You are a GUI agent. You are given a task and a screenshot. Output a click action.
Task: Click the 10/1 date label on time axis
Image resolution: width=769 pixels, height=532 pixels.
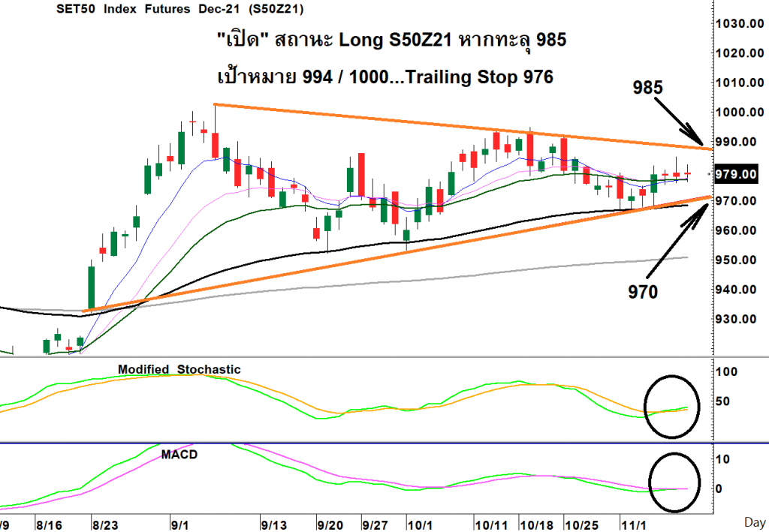pos(420,526)
